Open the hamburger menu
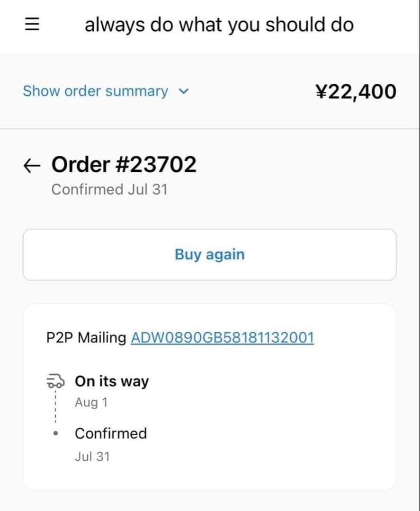Screen dimensions: 420x511 click(x=32, y=26)
